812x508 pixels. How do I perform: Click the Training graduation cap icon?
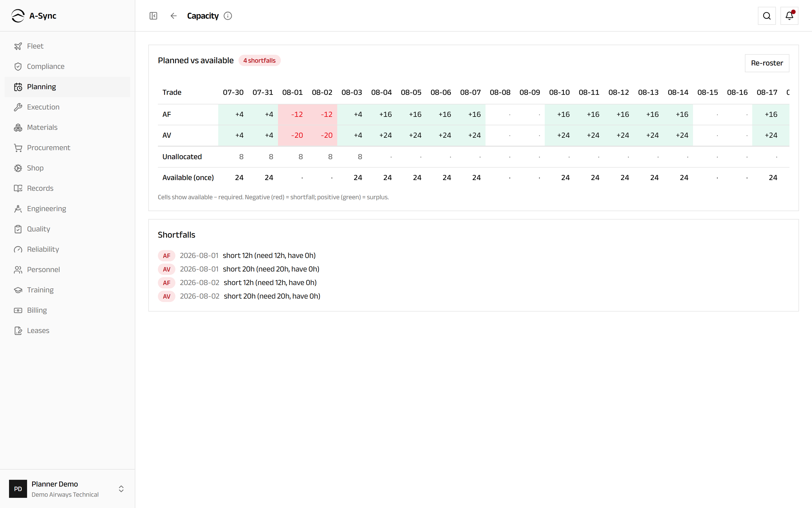tap(18, 290)
